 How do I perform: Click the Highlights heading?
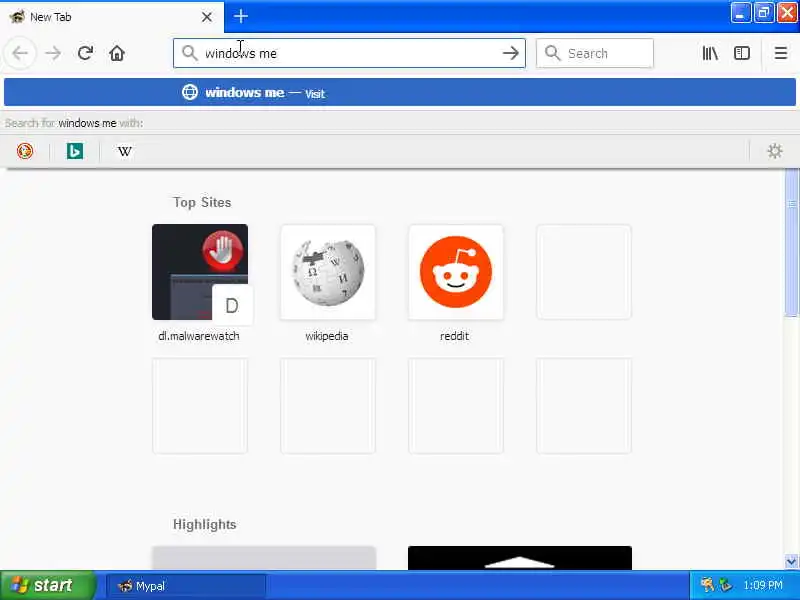(205, 524)
